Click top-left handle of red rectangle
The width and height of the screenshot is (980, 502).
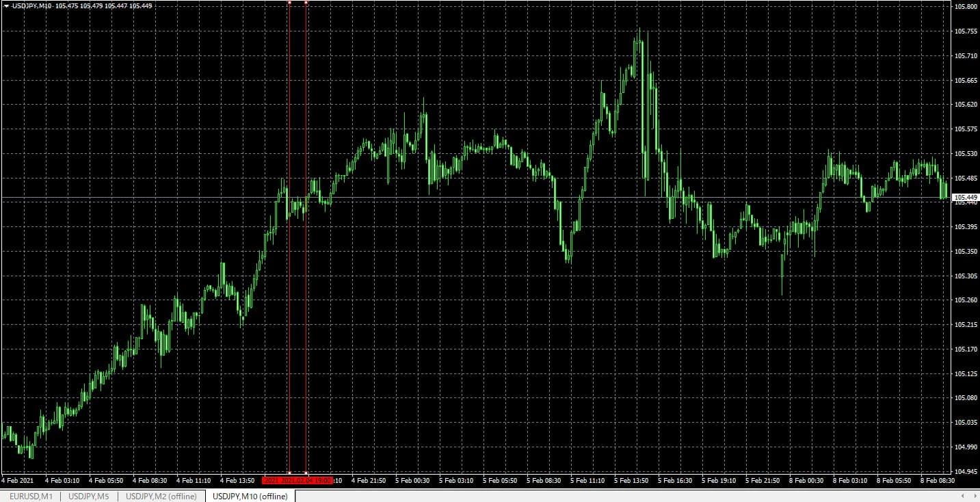[289, 2]
